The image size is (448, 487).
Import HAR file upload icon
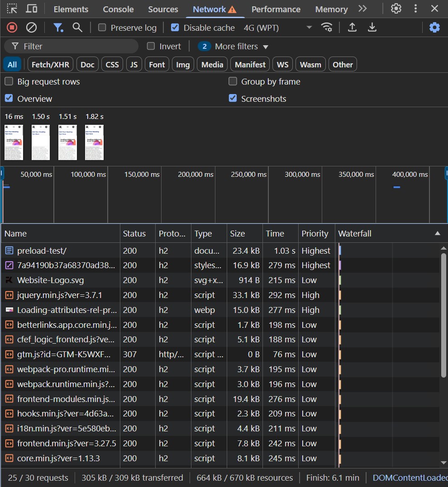[352, 28]
